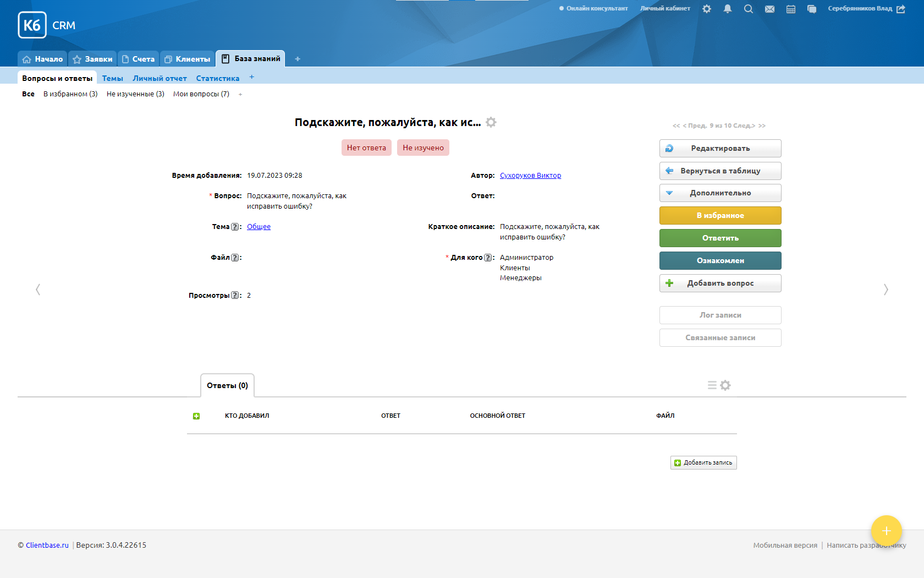The width and height of the screenshot is (924, 578).
Task: Click the log out icon near username
Action: coord(901,9)
